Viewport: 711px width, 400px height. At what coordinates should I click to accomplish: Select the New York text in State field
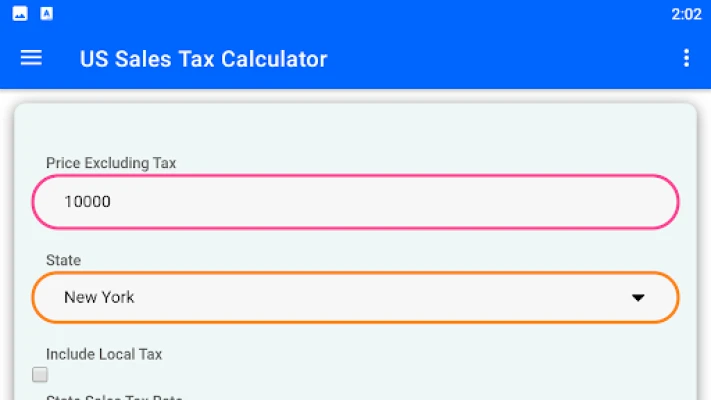tap(99, 298)
